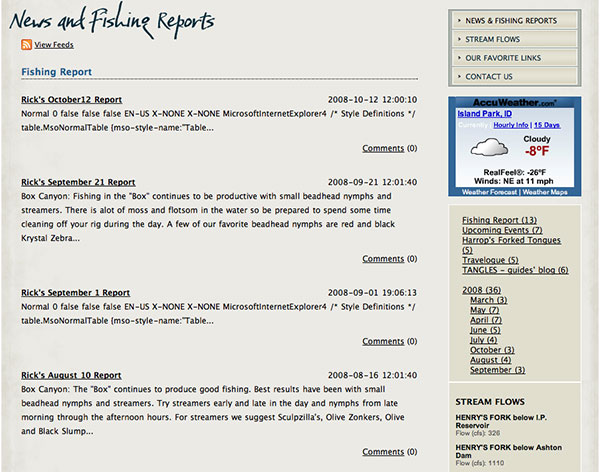Click HENRY'S FORK below Ashton Dam
This screenshot has height=472, width=600.
[x=509, y=451]
